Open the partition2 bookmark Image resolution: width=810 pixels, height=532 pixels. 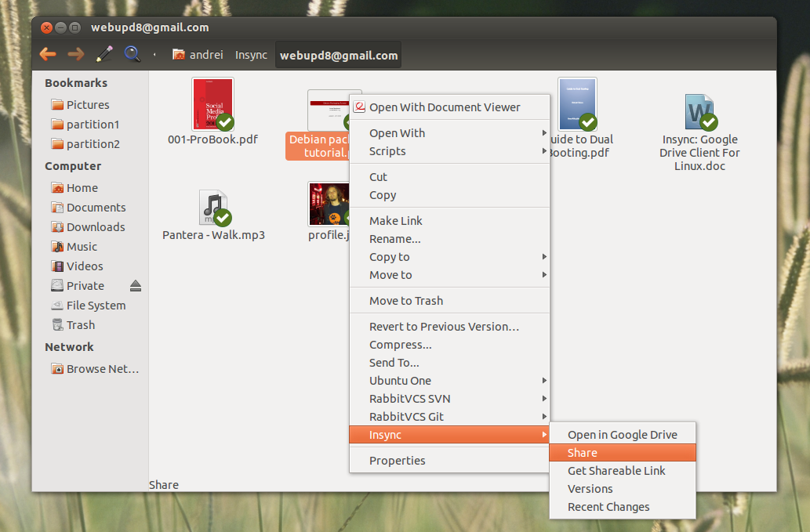tap(85, 144)
